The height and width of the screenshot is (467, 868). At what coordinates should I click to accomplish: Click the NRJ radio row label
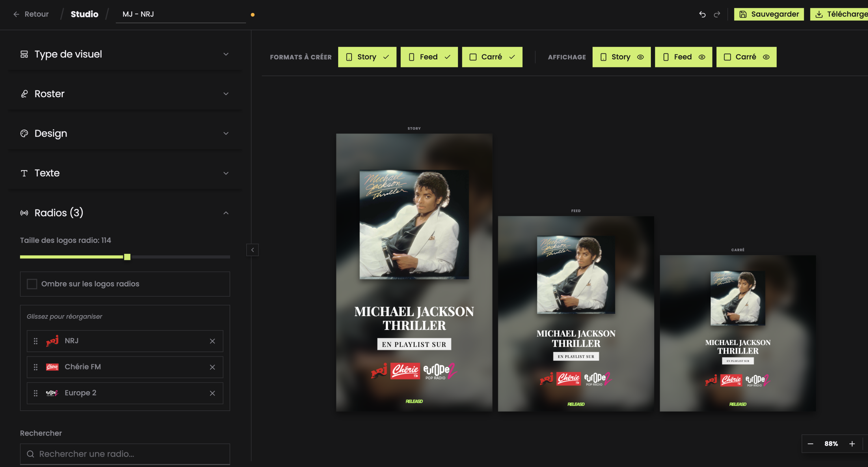pos(72,341)
